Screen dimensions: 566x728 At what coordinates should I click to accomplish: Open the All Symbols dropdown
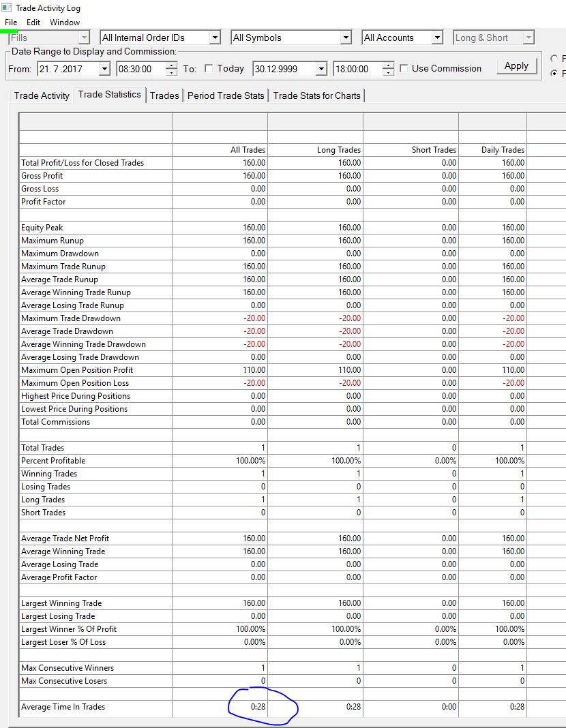(x=346, y=37)
